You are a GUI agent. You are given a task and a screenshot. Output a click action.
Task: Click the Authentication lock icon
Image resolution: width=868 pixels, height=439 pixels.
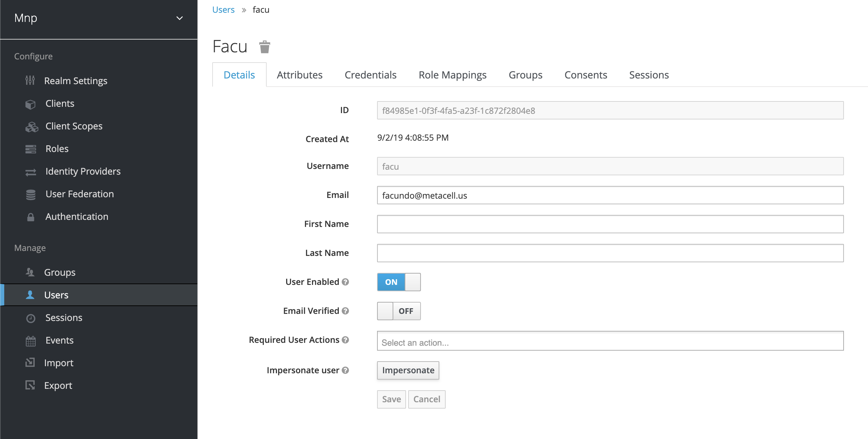click(x=31, y=217)
